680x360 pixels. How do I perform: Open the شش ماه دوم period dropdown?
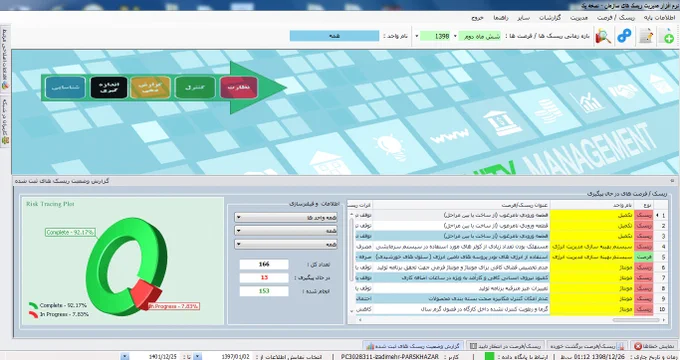click(x=455, y=36)
